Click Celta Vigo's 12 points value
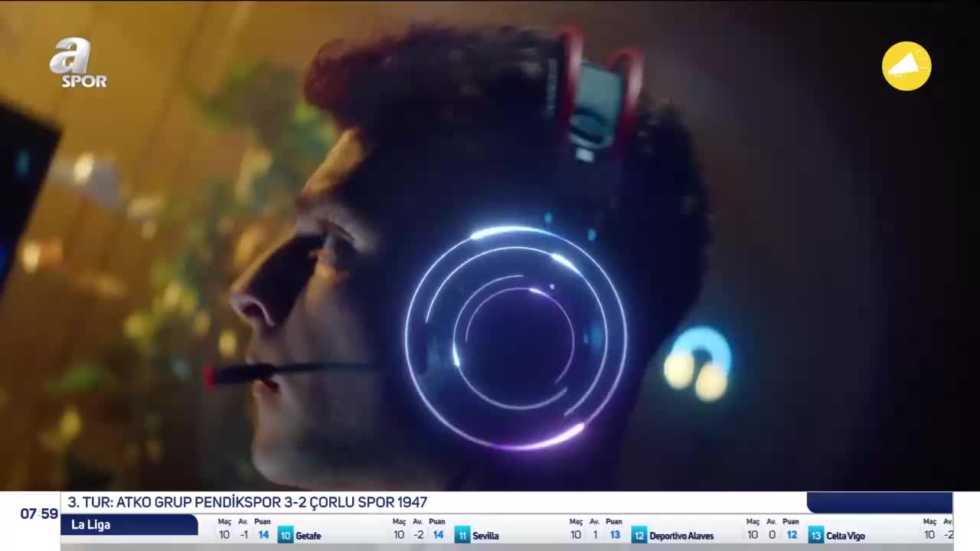Screen dimensions: 980x551 792,535
